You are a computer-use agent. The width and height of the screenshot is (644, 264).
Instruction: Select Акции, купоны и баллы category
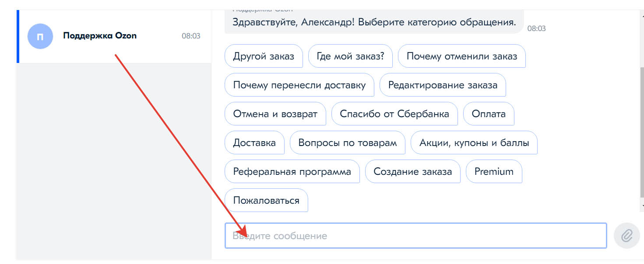click(474, 143)
